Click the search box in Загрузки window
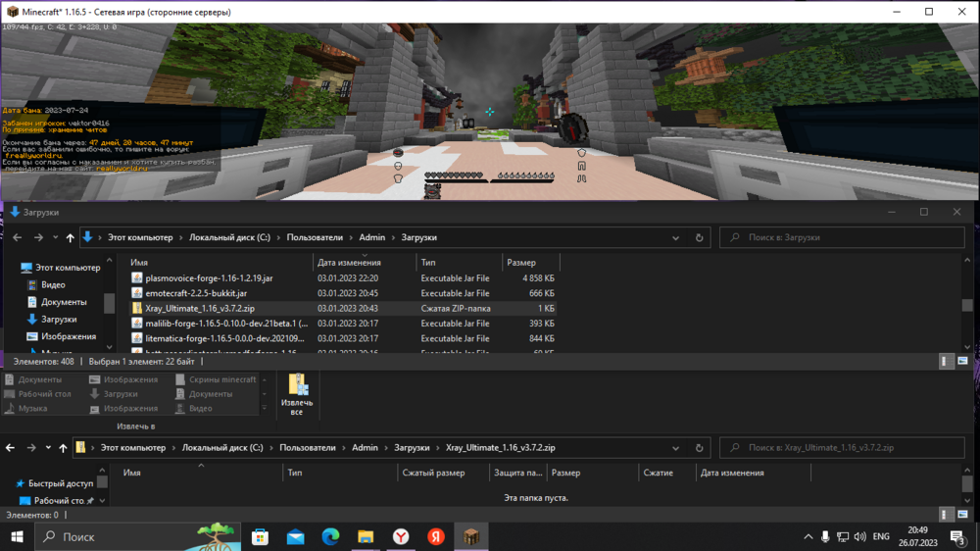The height and width of the screenshot is (551, 980). [x=842, y=237]
